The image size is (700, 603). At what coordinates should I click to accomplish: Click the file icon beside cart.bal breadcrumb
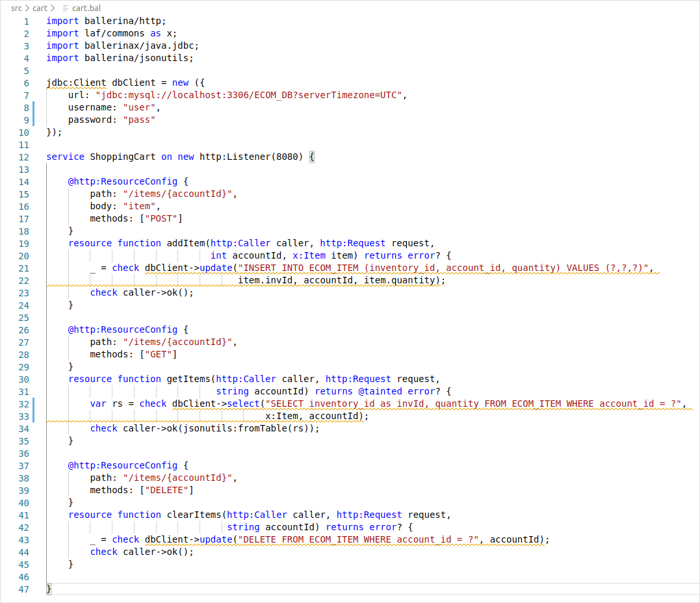click(66, 8)
